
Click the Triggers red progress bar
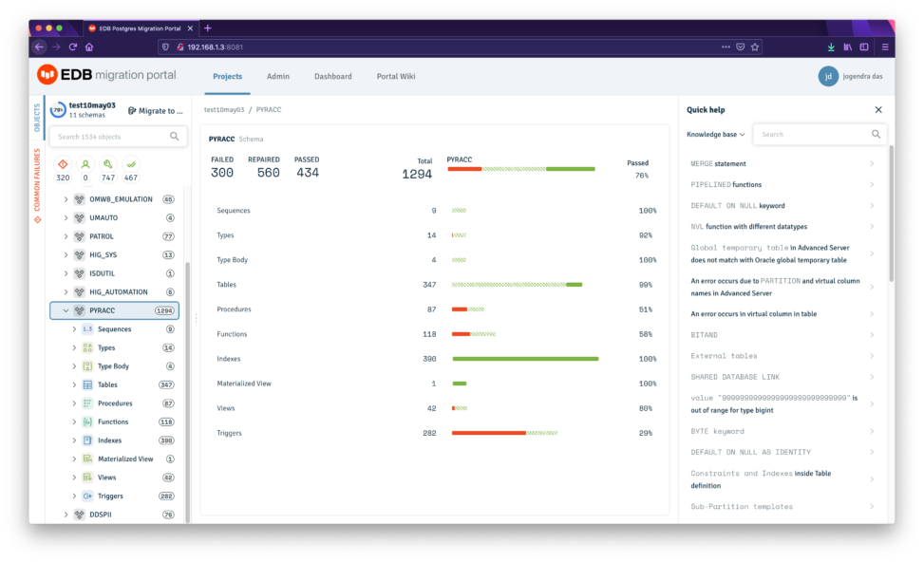(488, 433)
